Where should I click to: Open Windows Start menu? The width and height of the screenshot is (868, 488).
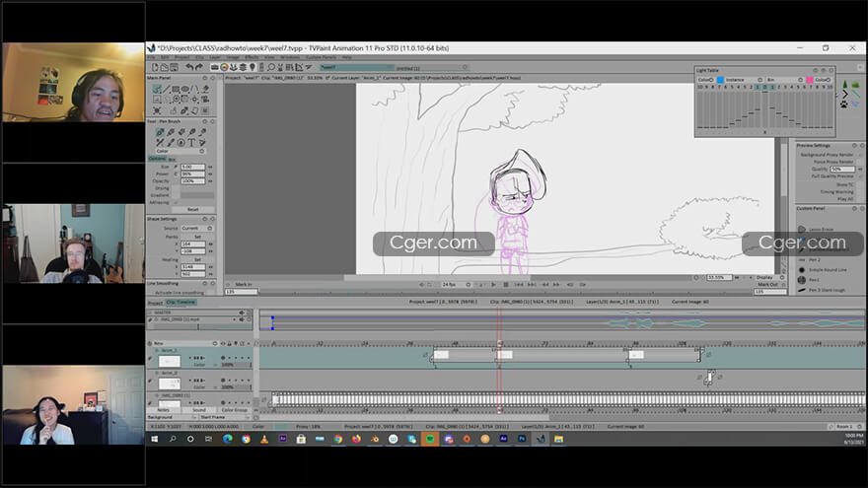[x=155, y=439]
